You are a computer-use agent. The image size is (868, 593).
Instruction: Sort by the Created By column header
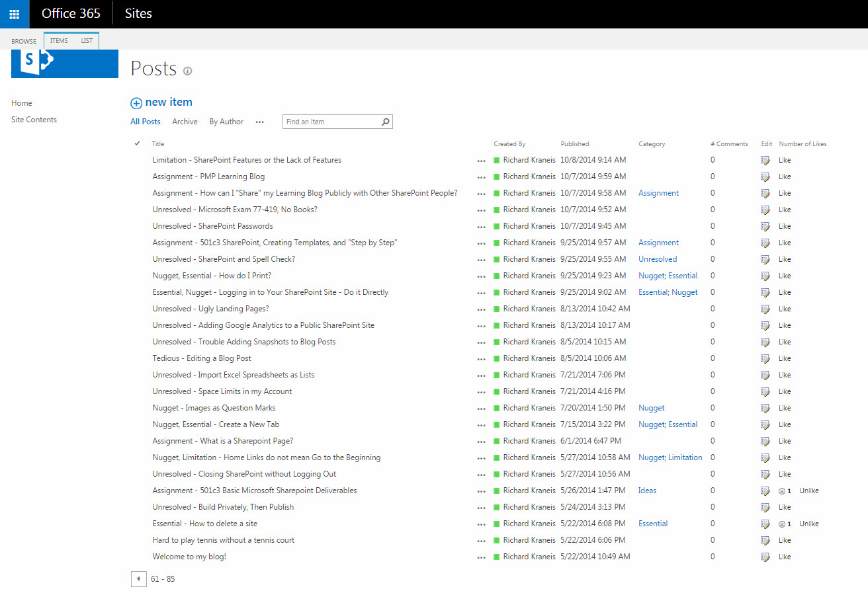pyautogui.click(x=509, y=143)
